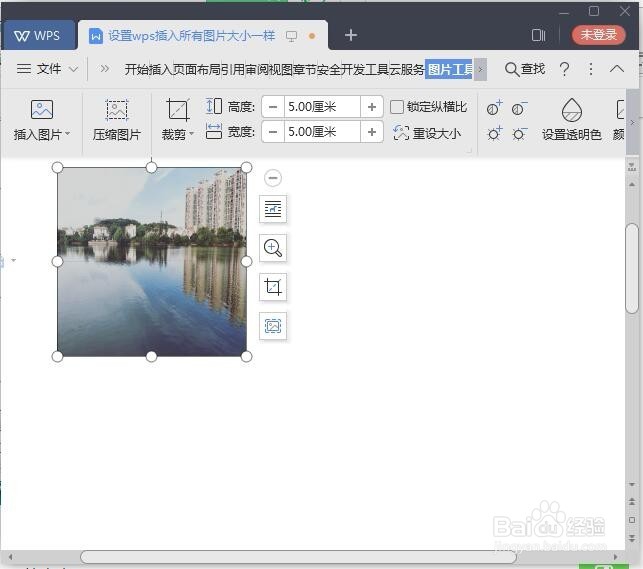The image size is (643, 569).
Task: Decrease width with the minus button
Action: pos(273,132)
